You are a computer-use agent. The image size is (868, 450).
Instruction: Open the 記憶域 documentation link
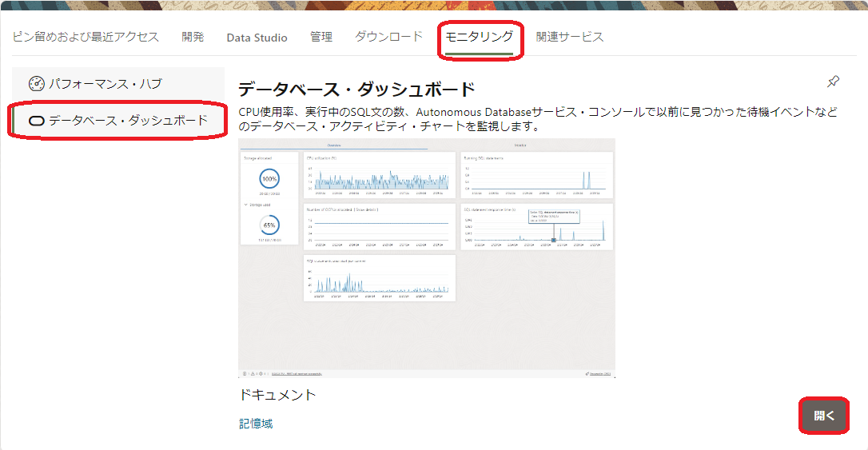[x=256, y=424]
